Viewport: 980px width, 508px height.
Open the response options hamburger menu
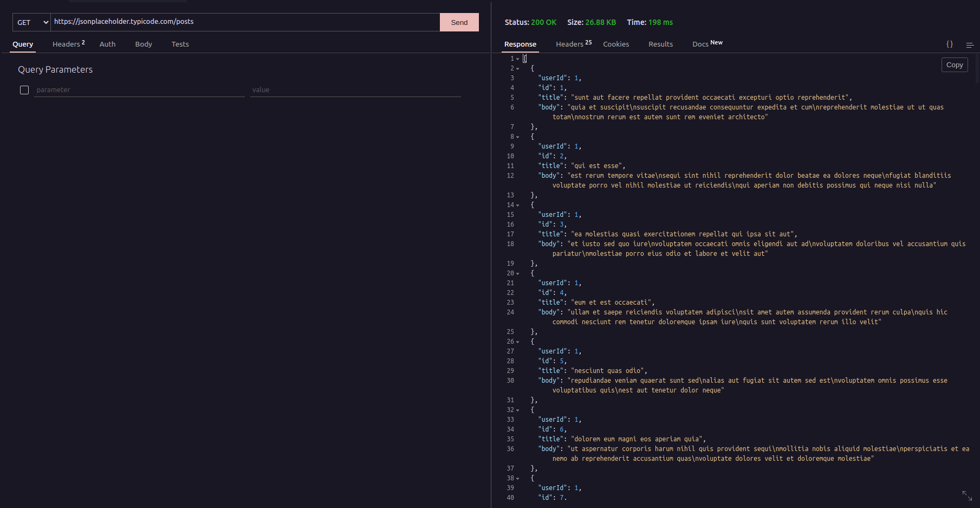click(969, 45)
